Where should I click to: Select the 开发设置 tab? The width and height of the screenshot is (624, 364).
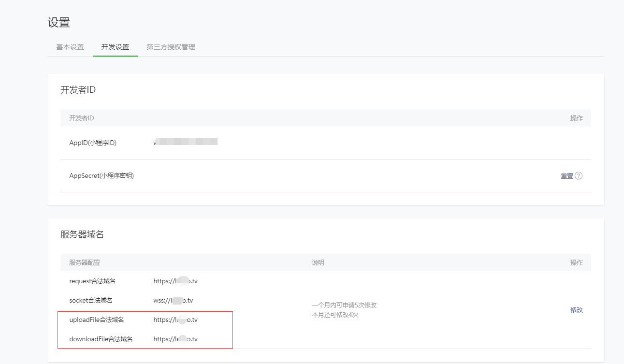tap(115, 47)
